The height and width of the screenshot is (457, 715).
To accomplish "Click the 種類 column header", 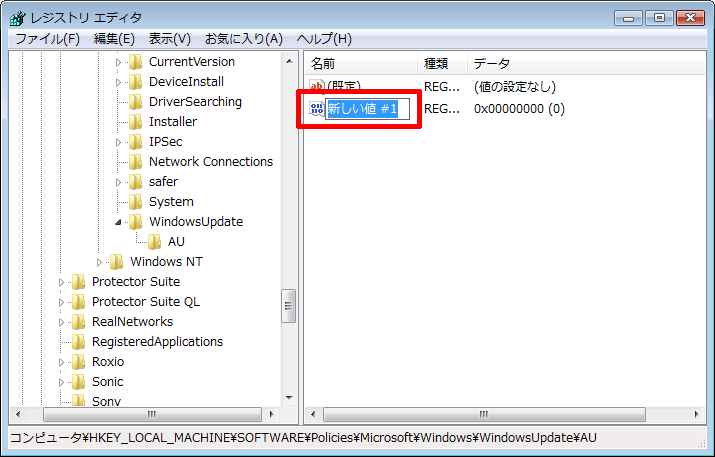I will [x=442, y=63].
